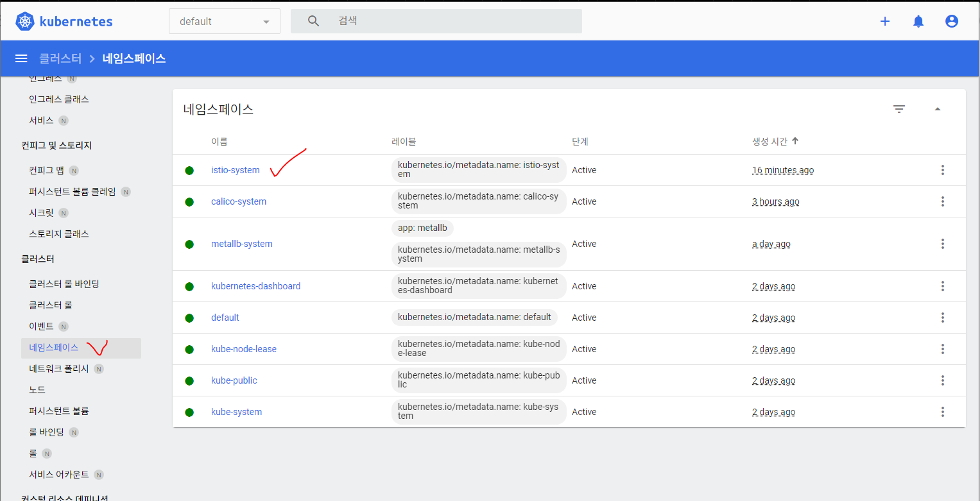The height and width of the screenshot is (501, 980).
Task: Open actions menu for kubernetes-dashboard row
Action: (x=943, y=286)
